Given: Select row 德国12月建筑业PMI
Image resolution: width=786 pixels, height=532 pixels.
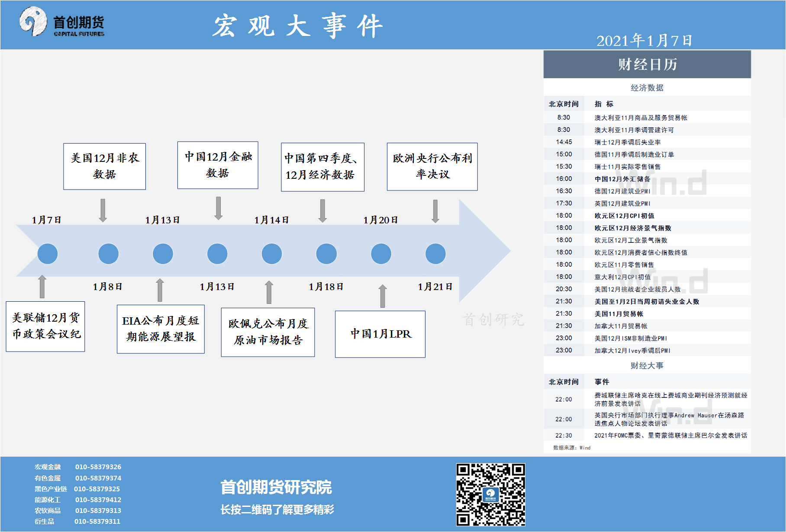Looking at the screenshot, I should 647,191.
